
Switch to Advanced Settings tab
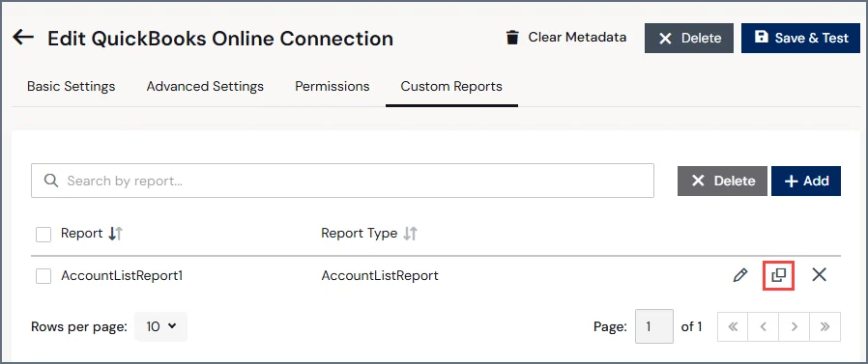tap(205, 86)
